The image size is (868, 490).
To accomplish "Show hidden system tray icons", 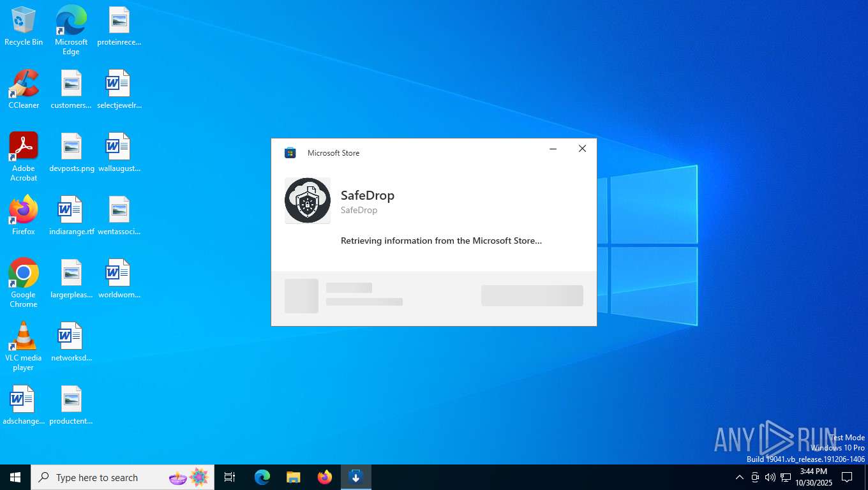I will point(740,477).
